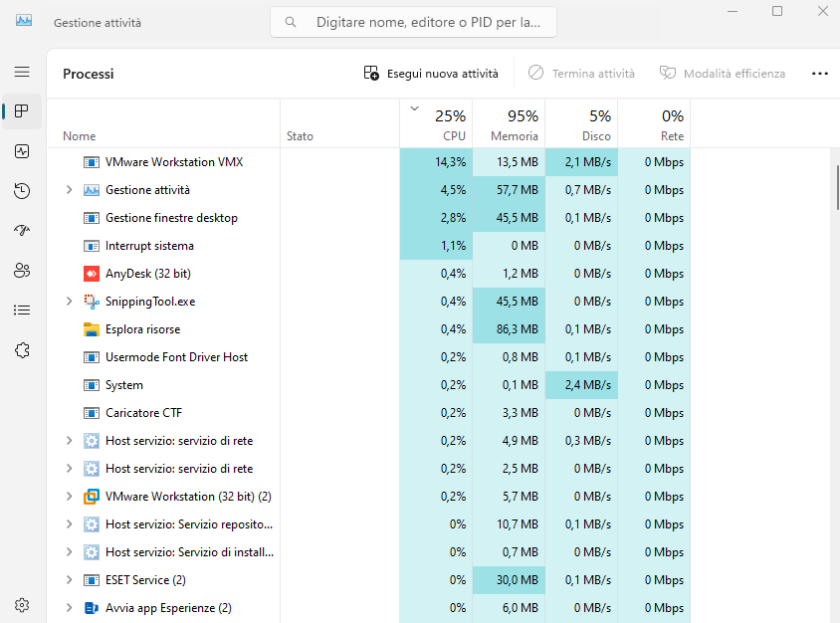Image resolution: width=840 pixels, height=623 pixels.
Task: Expand Host servizio: Servizio di install... group
Action: (69, 551)
